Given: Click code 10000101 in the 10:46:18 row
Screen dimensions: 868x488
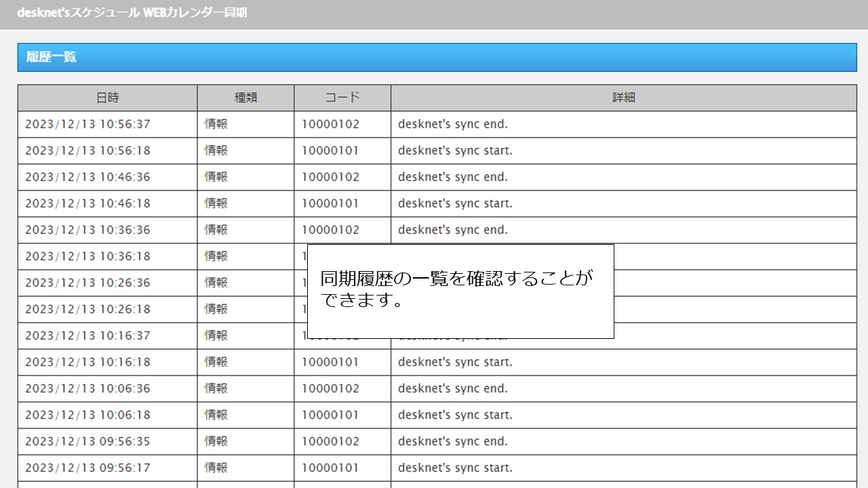Looking at the screenshot, I should (x=330, y=203).
